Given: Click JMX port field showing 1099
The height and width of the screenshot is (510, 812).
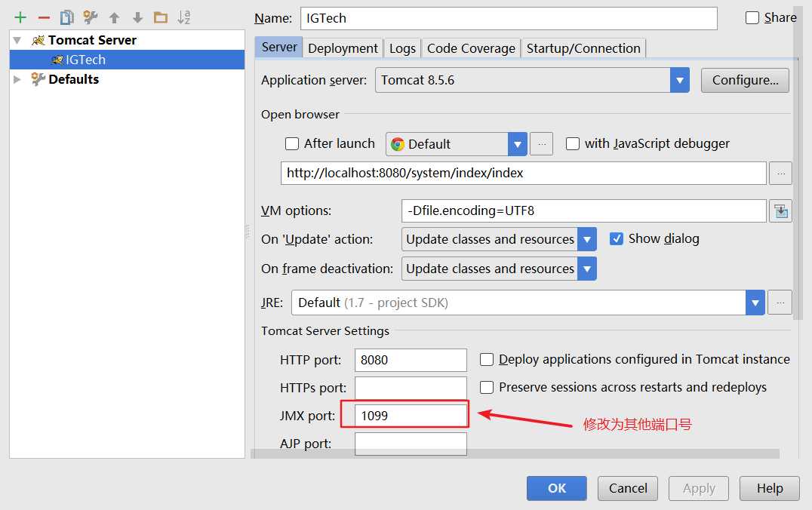Looking at the screenshot, I should [411, 416].
